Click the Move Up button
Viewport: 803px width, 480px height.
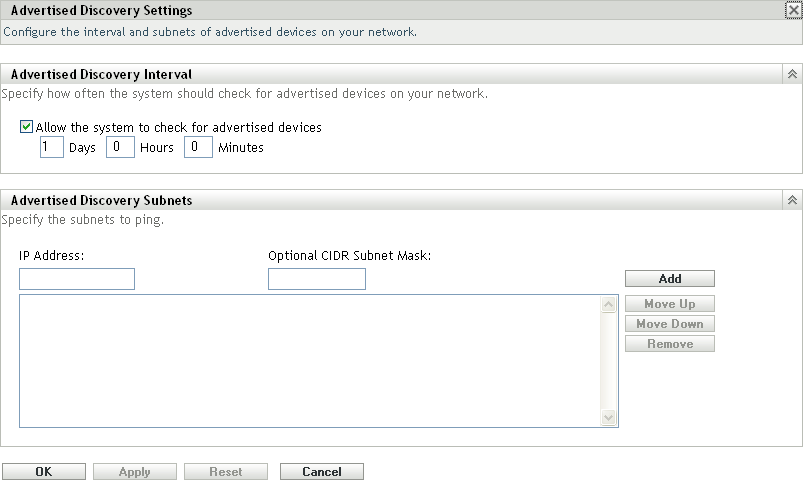tap(670, 304)
